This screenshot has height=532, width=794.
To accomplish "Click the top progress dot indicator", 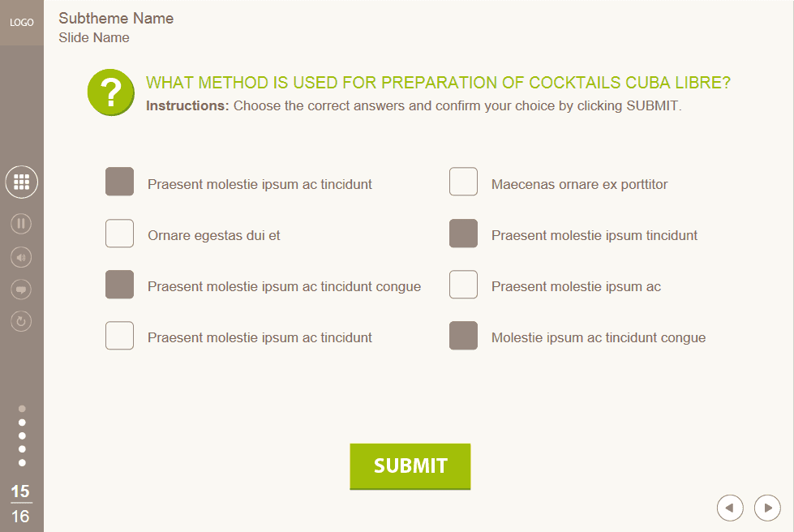I will click(x=21, y=408).
